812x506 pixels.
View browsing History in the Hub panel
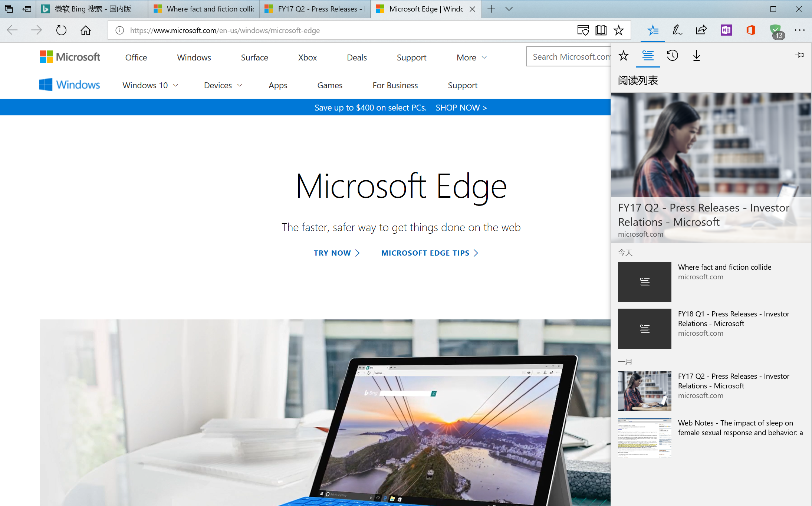[672, 56]
